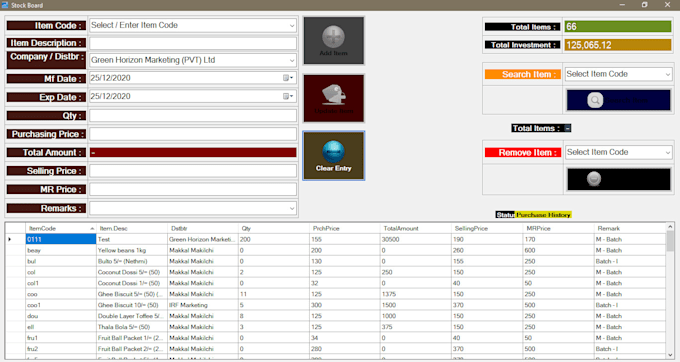Click the table's vertical scrollbar thumb

(x=670, y=241)
